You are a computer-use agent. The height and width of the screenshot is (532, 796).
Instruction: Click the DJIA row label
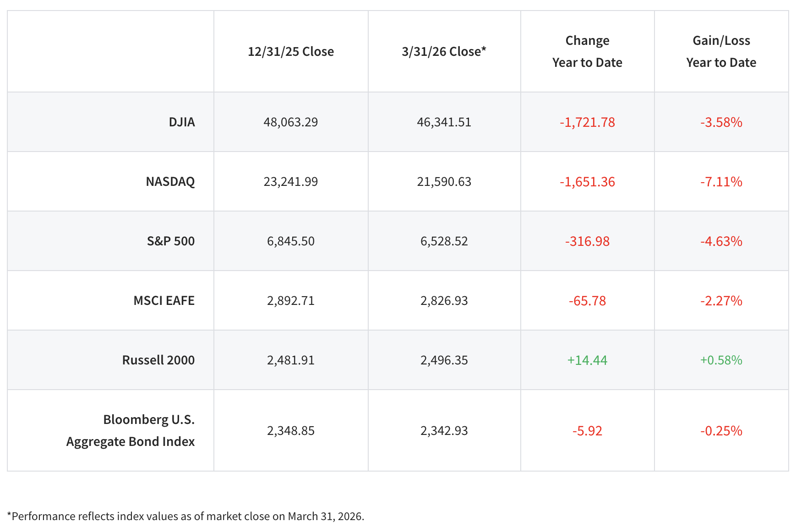tap(181, 122)
